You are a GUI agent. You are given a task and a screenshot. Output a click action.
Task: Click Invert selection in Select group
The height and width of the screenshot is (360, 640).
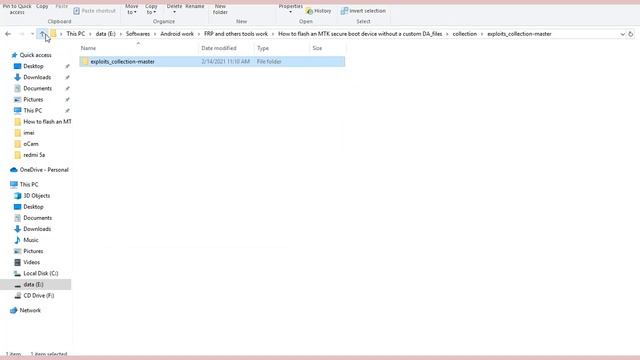click(363, 11)
